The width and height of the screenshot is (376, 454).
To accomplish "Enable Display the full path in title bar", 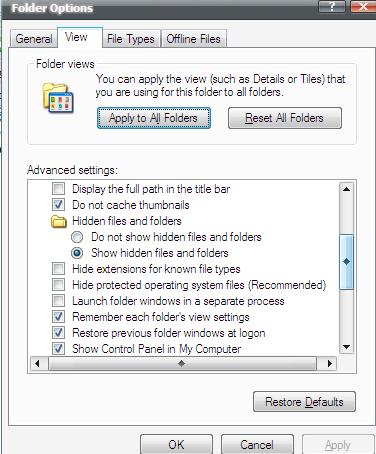I will [58, 189].
